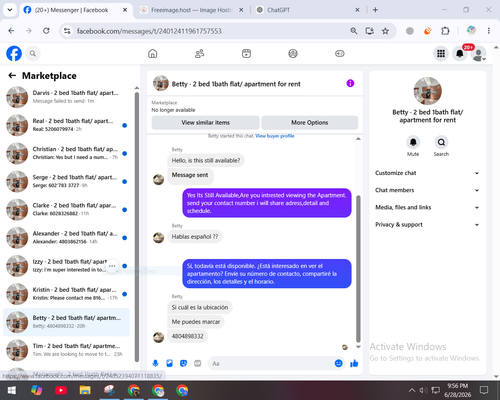
Task: Open the Darvis conversation
Action: pos(67,97)
